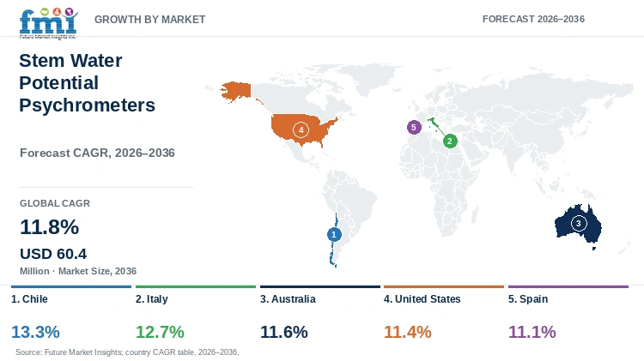Click the Stem Water Potential Psychrometers title
This screenshot has height=361, width=644.
coord(87,83)
